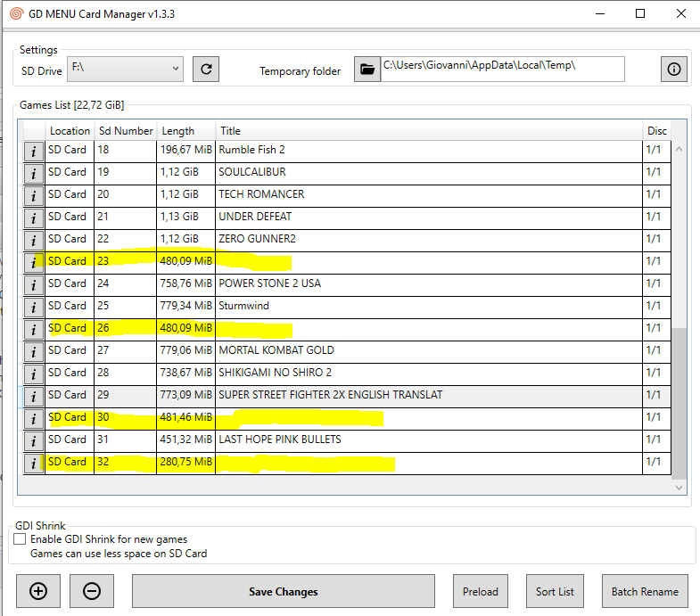Screen dimensions: 700x616
Task: Click Sd Number 18 cell
Action: (126, 152)
